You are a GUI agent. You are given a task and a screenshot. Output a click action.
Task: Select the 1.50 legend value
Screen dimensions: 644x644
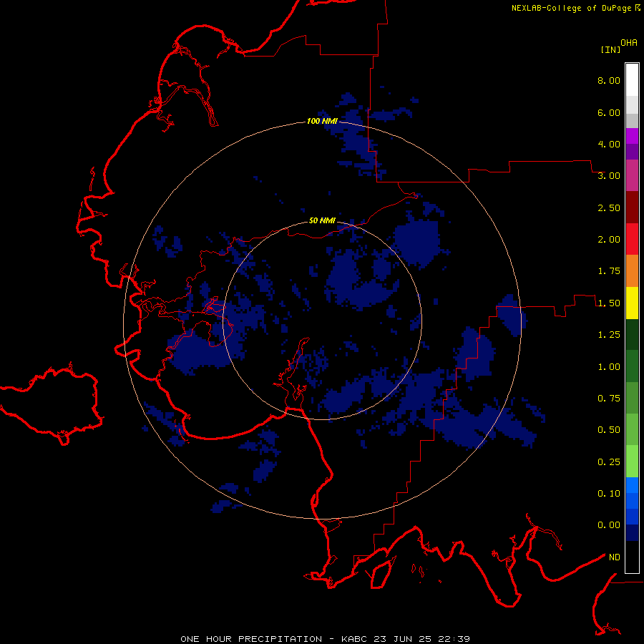(x=609, y=303)
